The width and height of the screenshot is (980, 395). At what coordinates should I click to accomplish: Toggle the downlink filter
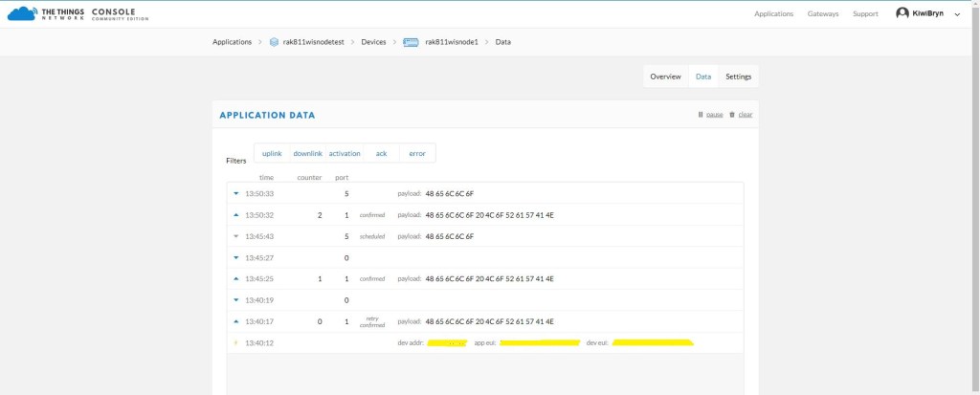pyautogui.click(x=307, y=153)
